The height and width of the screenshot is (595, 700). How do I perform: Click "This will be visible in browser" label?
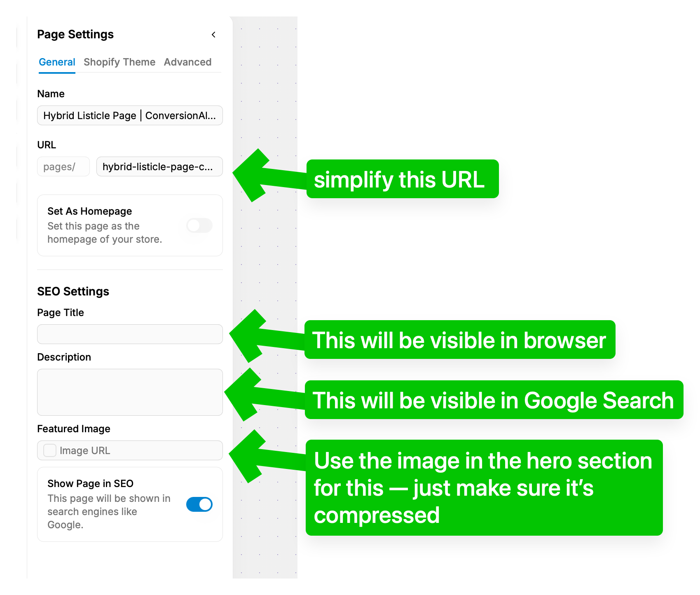pyautogui.click(x=459, y=340)
